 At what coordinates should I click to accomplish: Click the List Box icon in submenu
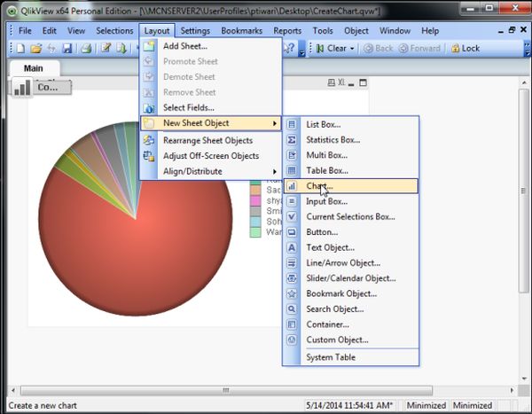pos(292,124)
